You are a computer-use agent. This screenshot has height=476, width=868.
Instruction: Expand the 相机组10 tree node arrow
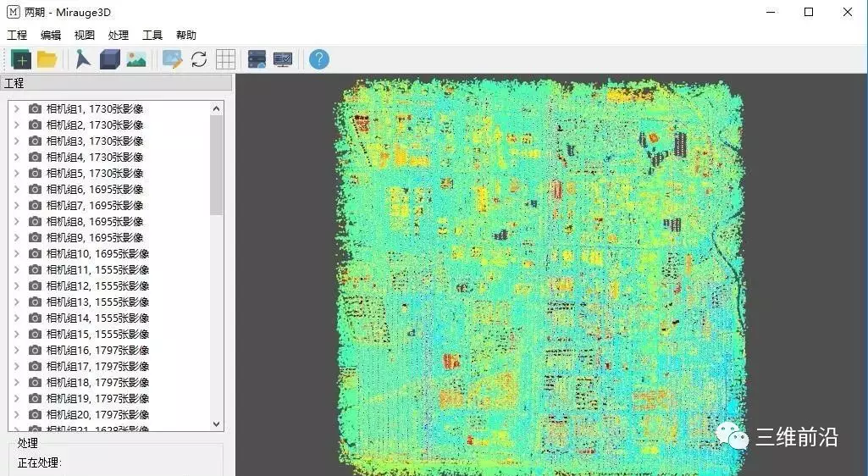17,254
